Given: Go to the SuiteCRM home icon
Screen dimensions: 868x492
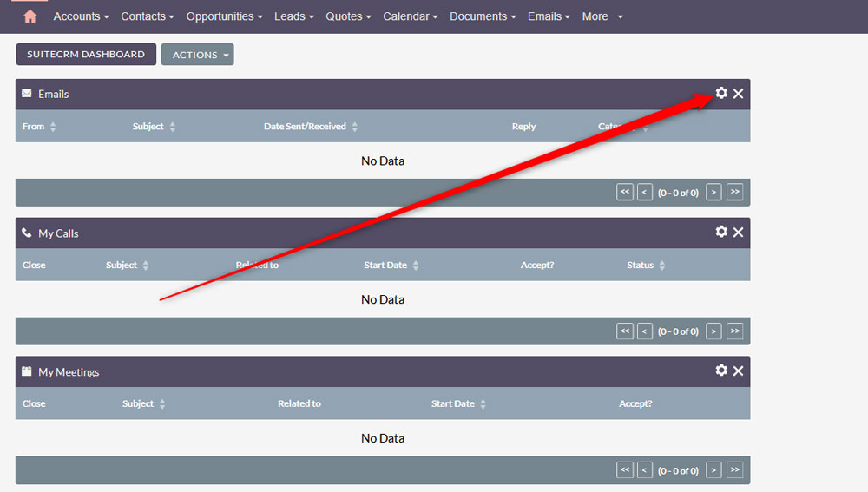Looking at the screenshot, I should tap(30, 16).
